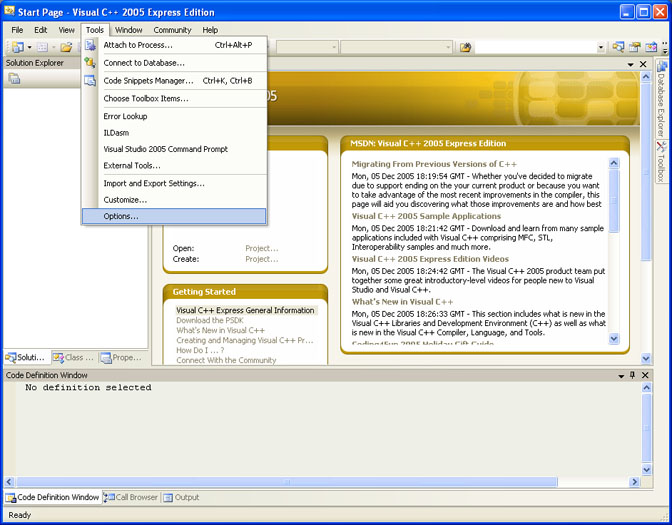
Task: Close the Start Page document tab
Action: [643, 64]
